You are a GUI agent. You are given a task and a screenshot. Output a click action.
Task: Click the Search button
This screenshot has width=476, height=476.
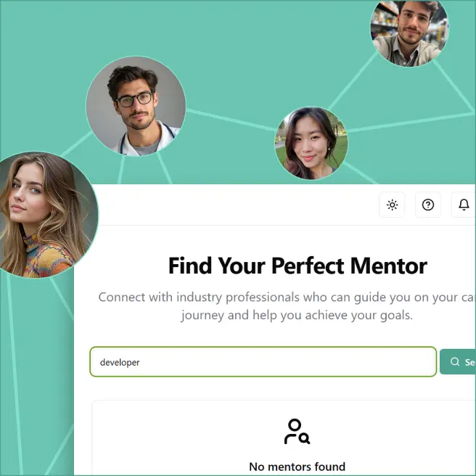(458, 361)
